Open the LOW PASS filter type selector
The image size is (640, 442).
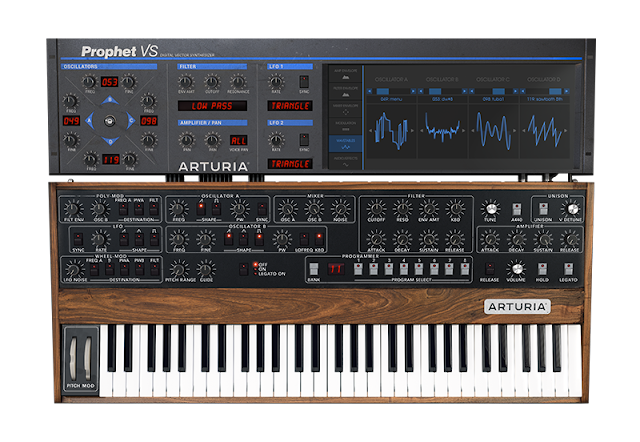[x=212, y=106]
